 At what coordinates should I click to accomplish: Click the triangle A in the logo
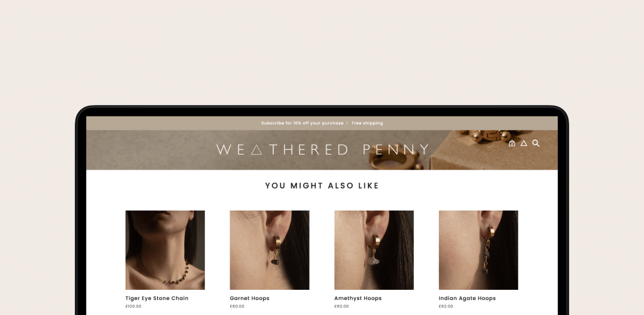point(257,150)
